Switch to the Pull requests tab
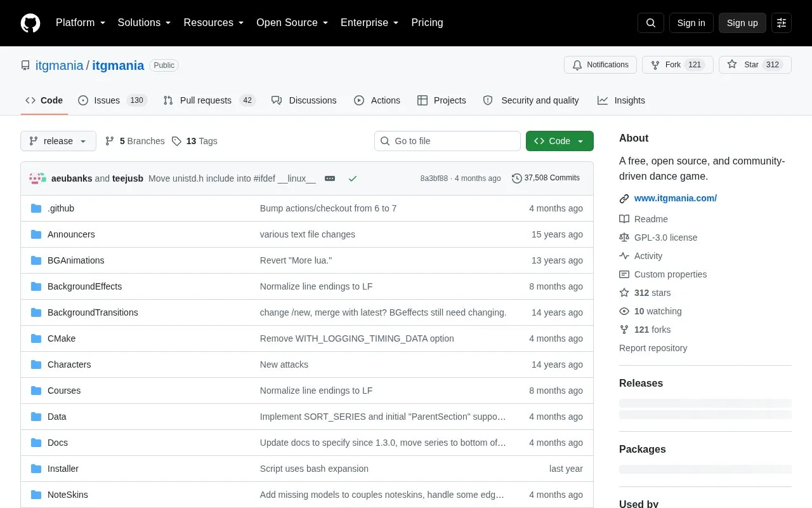The image size is (812, 508). pyautogui.click(x=209, y=100)
